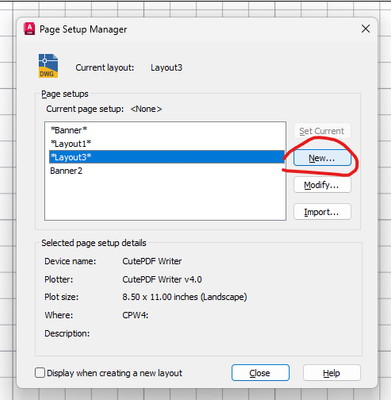Click the CPW4: where value
The width and height of the screenshot is (391, 400).
point(135,315)
